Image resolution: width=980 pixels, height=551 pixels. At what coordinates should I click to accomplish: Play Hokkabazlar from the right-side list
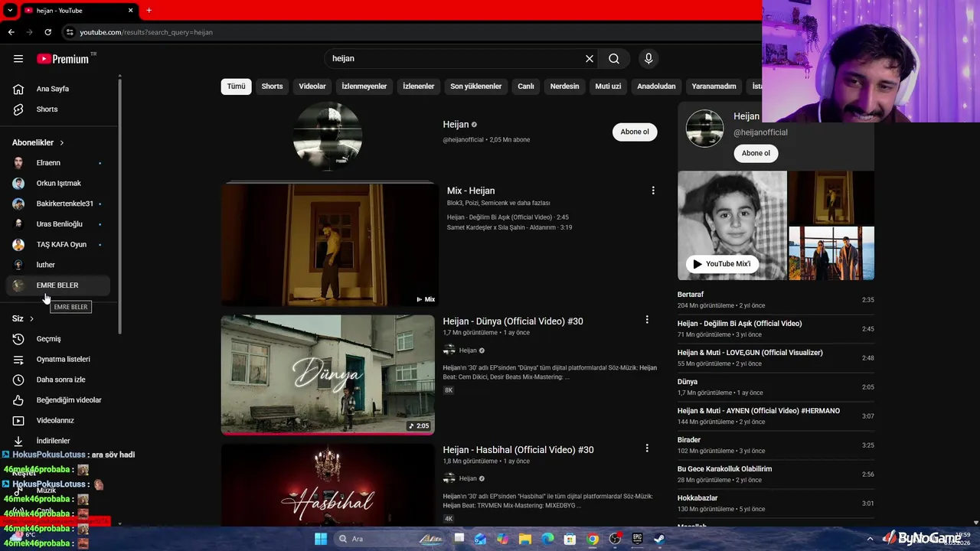coord(776,504)
